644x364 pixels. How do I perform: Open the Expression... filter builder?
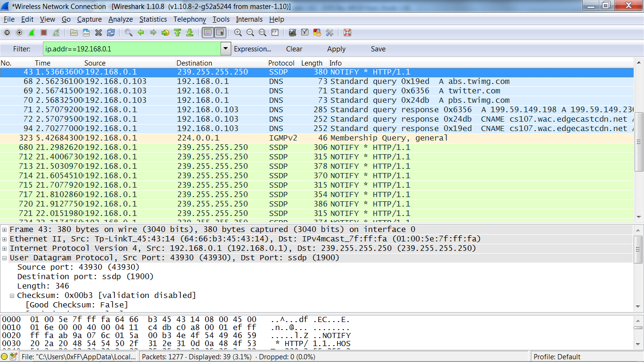pyautogui.click(x=253, y=49)
